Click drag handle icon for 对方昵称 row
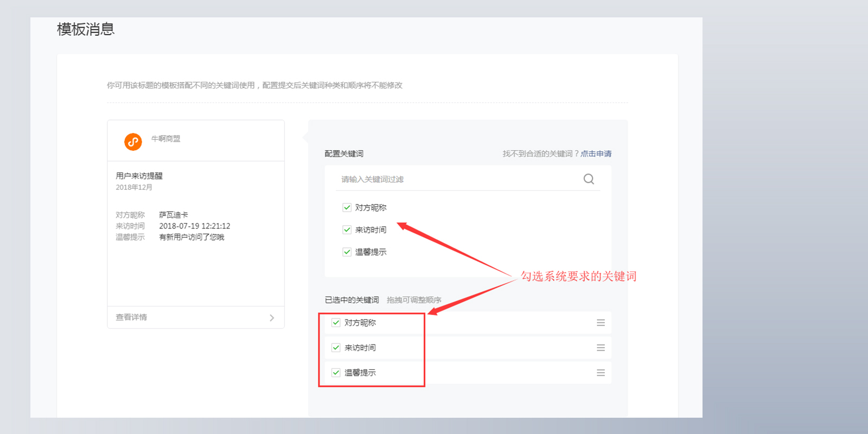The width and height of the screenshot is (868, 434). 601,323
